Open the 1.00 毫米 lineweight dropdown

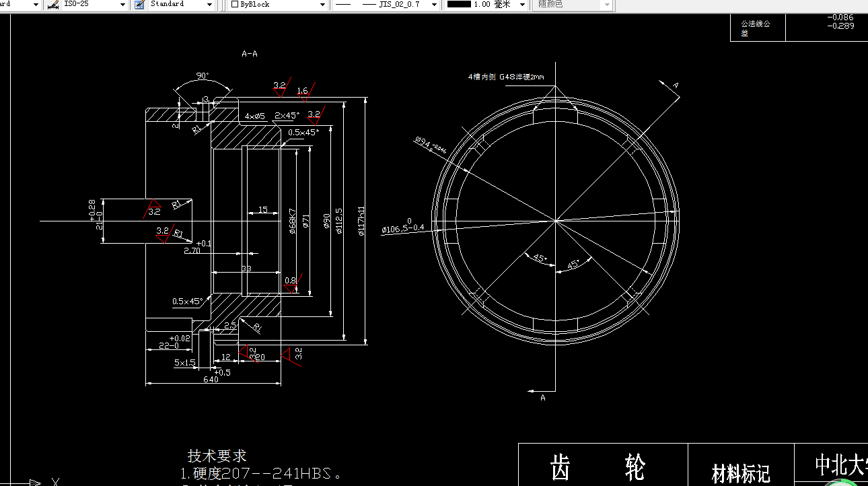(523, 5)
